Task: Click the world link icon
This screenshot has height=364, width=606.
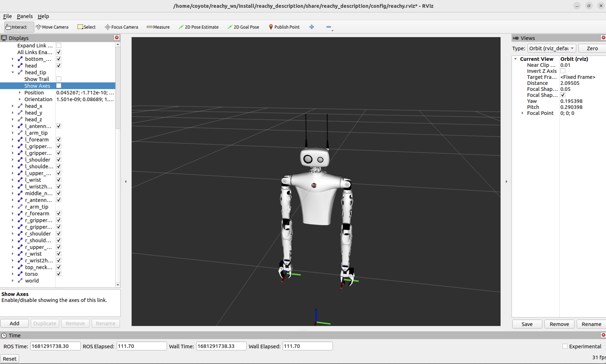Action: click(20, 281)
